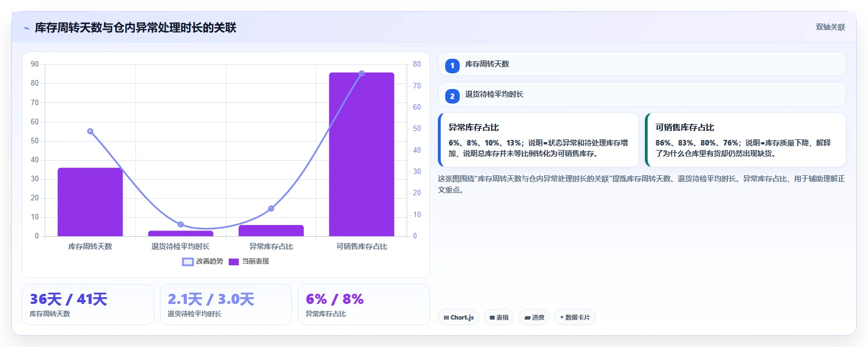The height and width of the screenshot is (347, 868).
Task: Click the icon in the 进度 tag
Action: click(x=527, y=318)
